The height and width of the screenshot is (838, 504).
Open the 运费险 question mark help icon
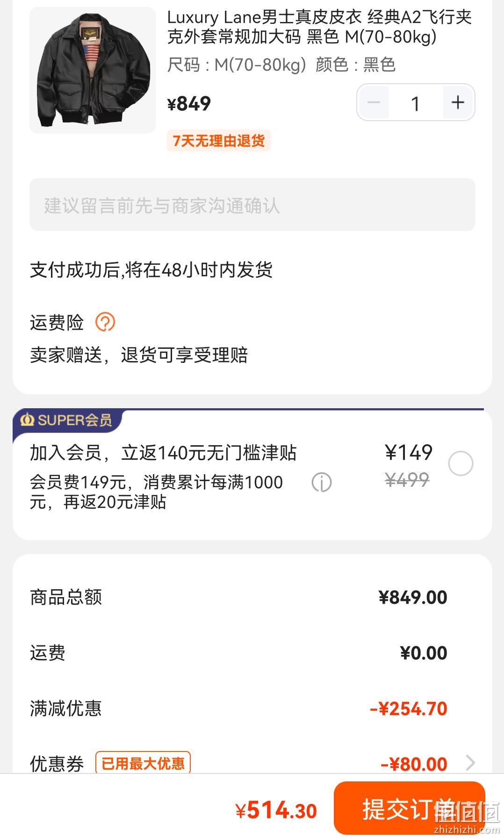105,322
